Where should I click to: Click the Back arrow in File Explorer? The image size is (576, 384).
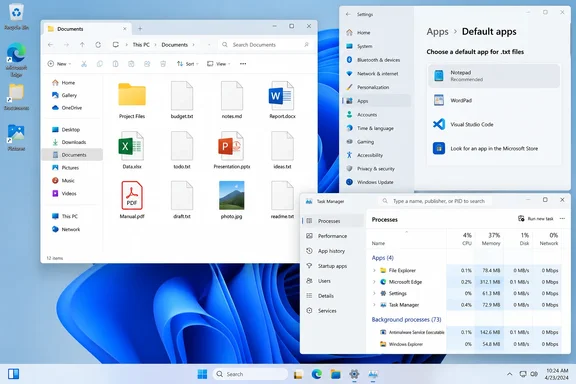pyautogui.click(x=50, y=45)
